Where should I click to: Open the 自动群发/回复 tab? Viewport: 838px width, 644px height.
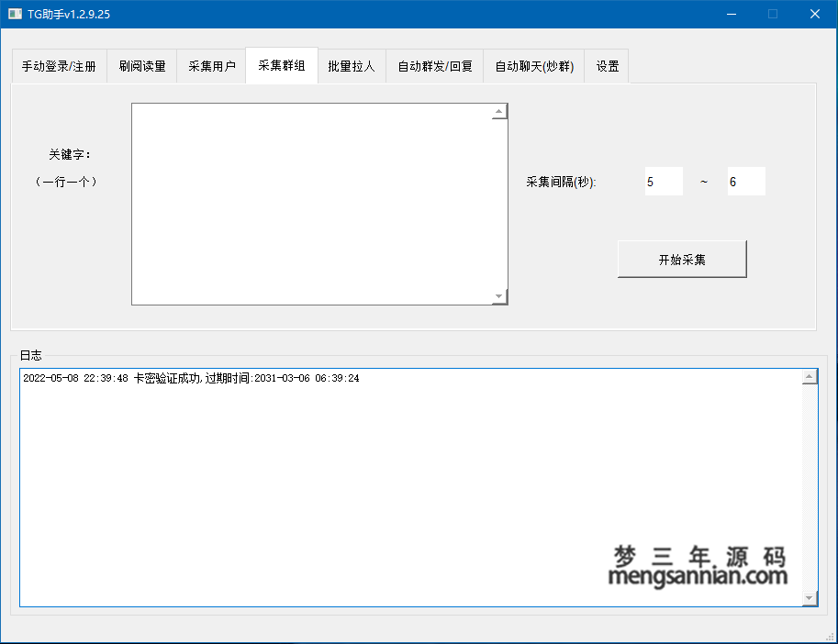[435, 66]
